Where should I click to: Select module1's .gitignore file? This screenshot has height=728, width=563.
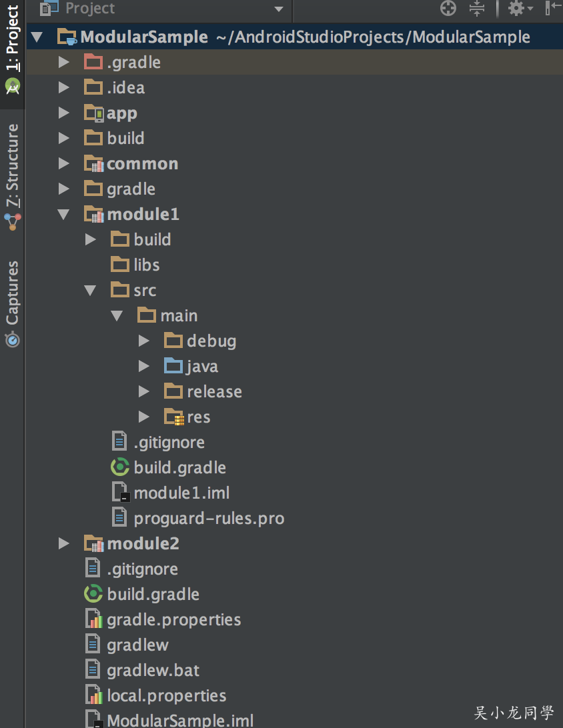click(169, 443)
